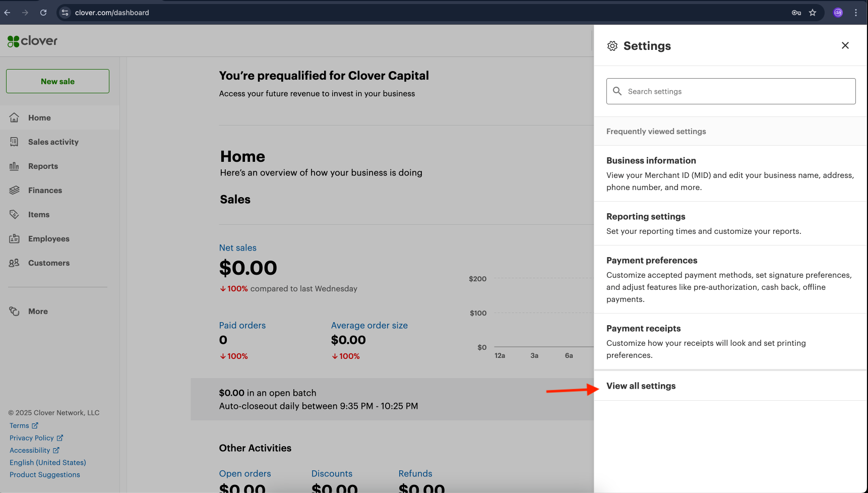Click the 'Frequently viewed settings' label
868x493 pixels.
point(656,131)
